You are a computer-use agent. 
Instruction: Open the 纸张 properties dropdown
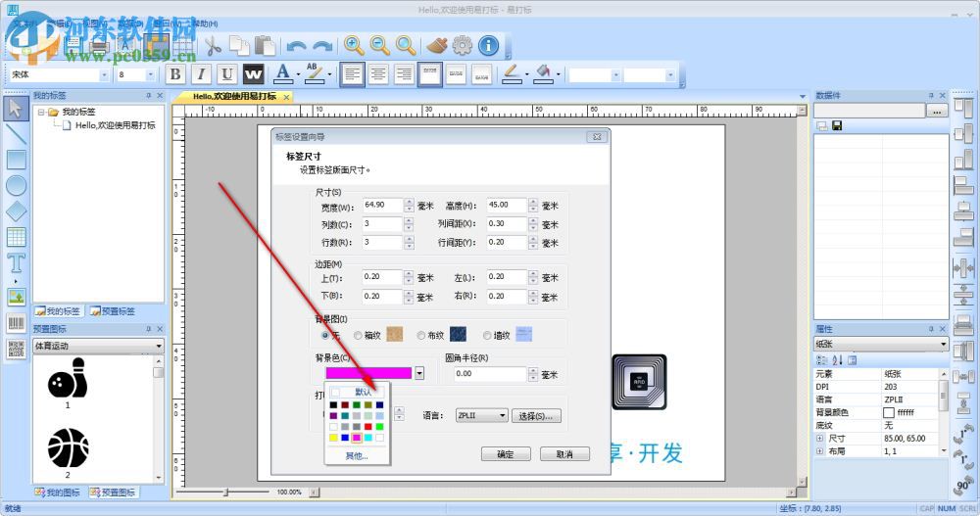(881, 344)
